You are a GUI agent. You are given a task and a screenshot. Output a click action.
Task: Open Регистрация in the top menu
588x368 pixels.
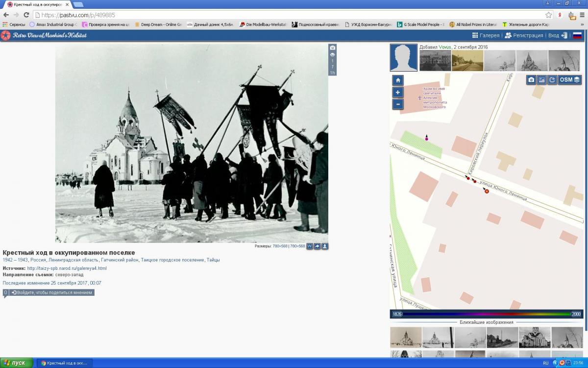coord(524,35)
